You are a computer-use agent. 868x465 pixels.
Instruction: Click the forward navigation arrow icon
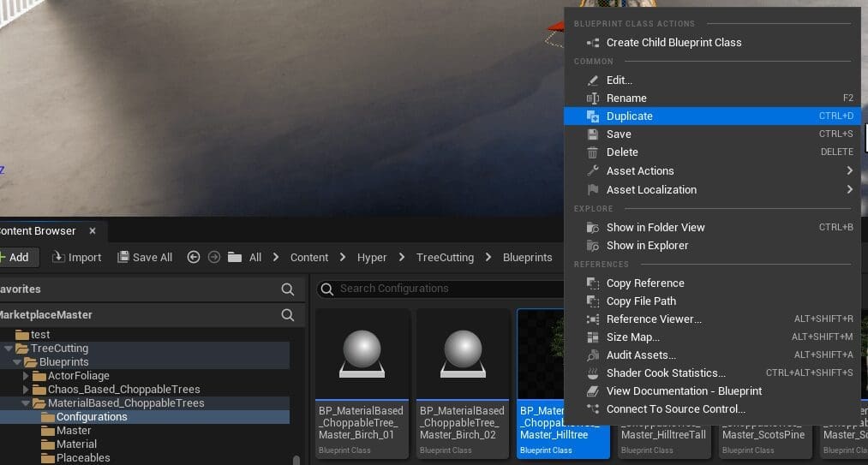point(213,257)
